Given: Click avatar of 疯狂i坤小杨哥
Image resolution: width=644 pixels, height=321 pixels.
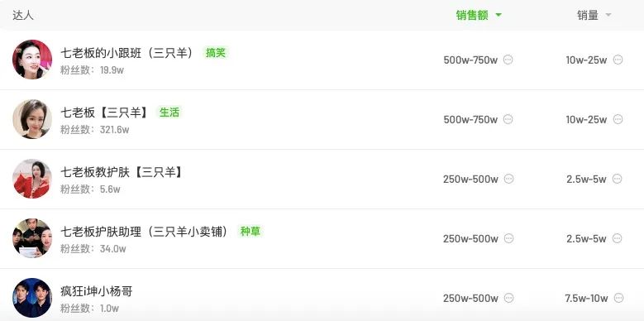Looking at the screenshot, I should tap(32, 298).
